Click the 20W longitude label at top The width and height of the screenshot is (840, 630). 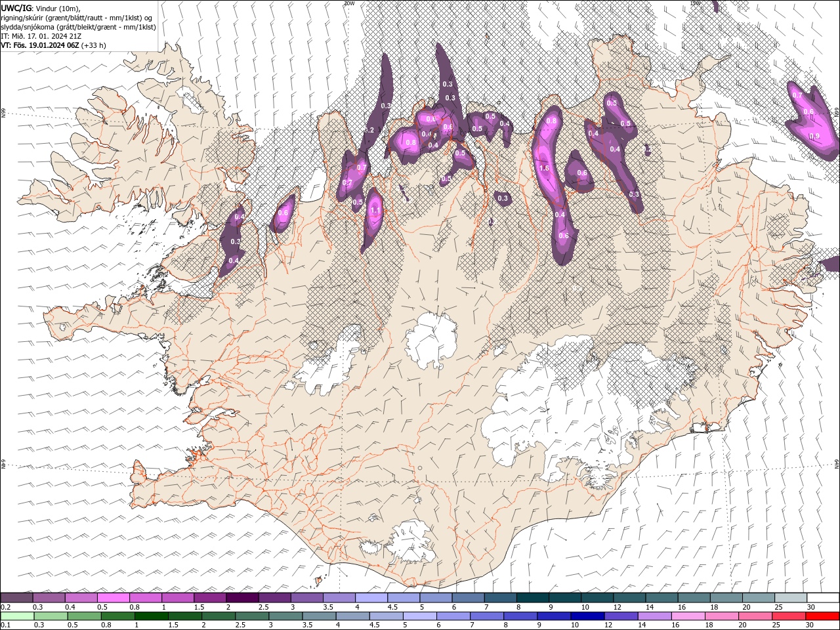349,3
